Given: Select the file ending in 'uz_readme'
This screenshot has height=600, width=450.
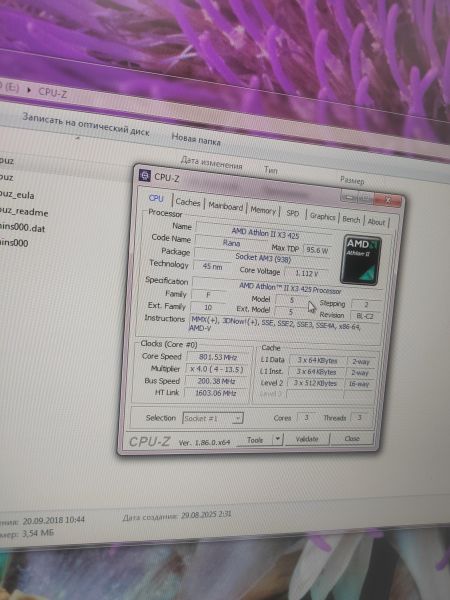Looking at the screenshot, I should point(24,211).
